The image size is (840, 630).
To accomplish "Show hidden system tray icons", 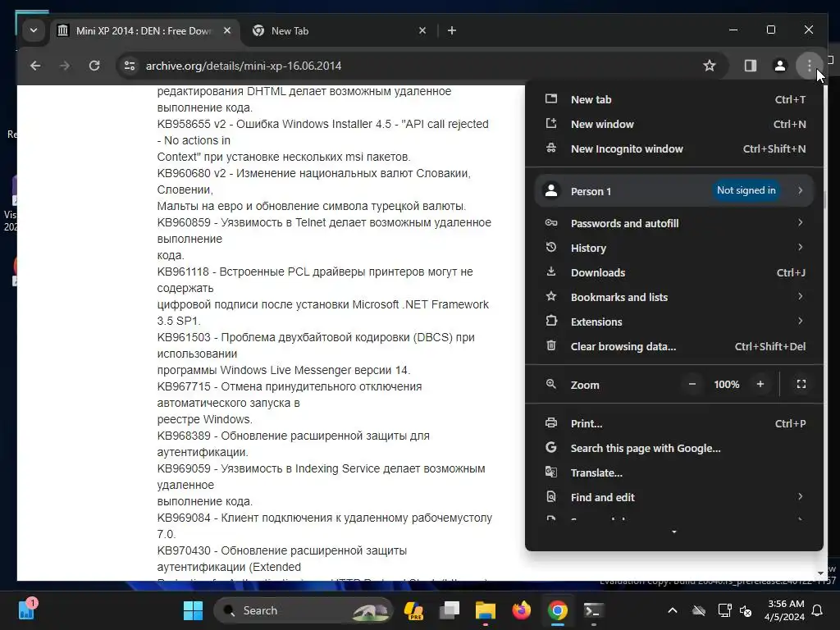I will [673, 610].
